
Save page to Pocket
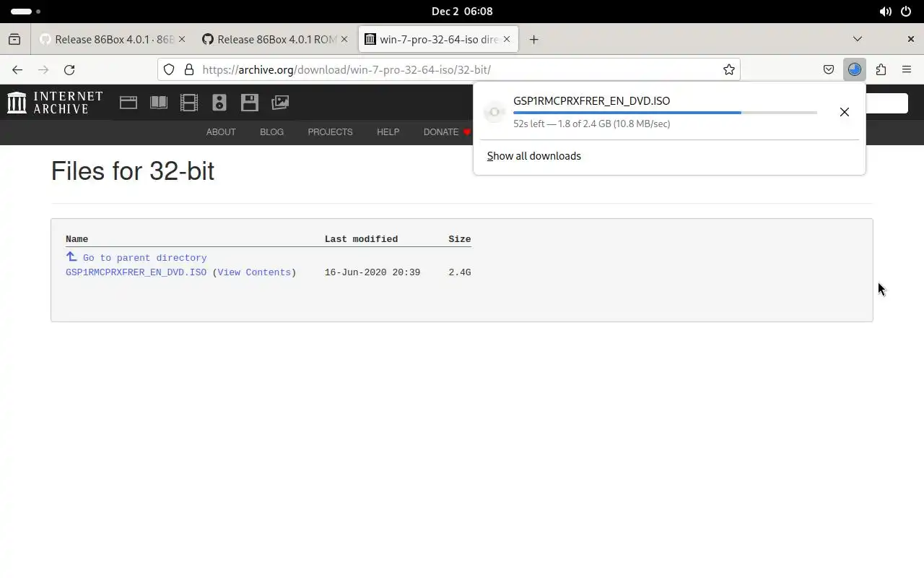tap(829, 70)
